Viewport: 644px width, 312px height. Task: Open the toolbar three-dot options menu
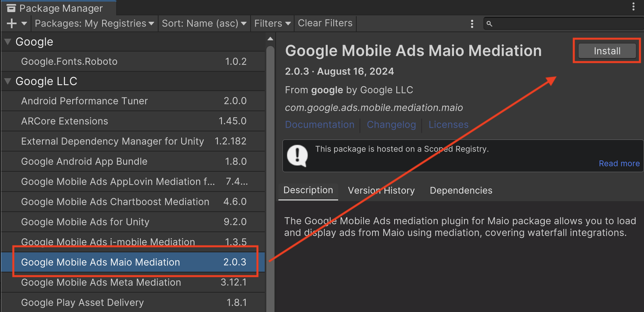click(x=472, y=24)
